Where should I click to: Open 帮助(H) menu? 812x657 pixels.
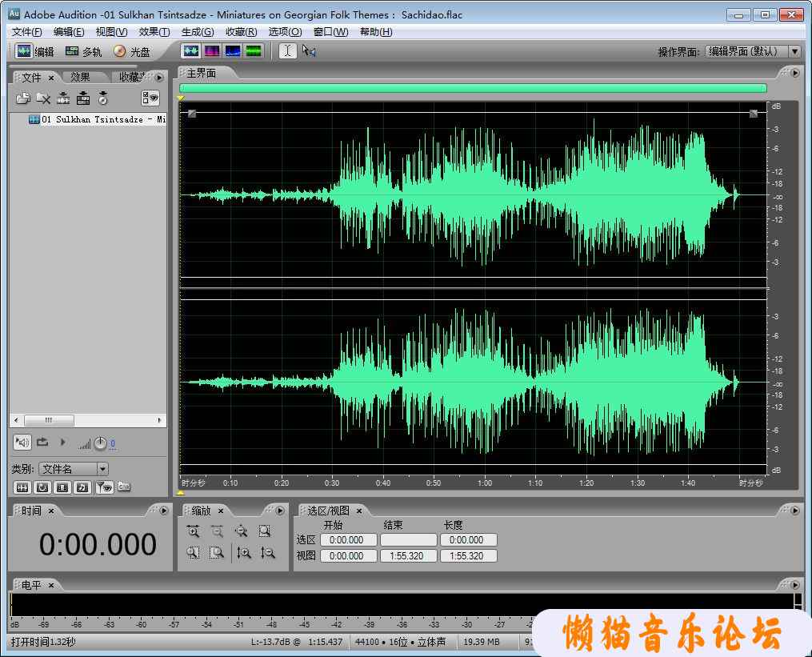(x=376, y=32)
